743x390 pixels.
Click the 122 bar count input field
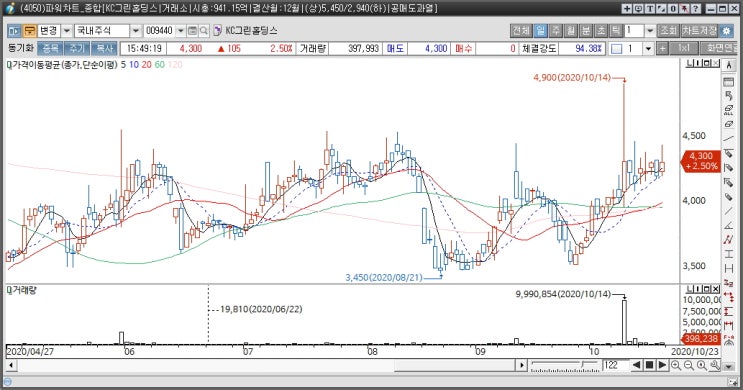coord(615,365)
